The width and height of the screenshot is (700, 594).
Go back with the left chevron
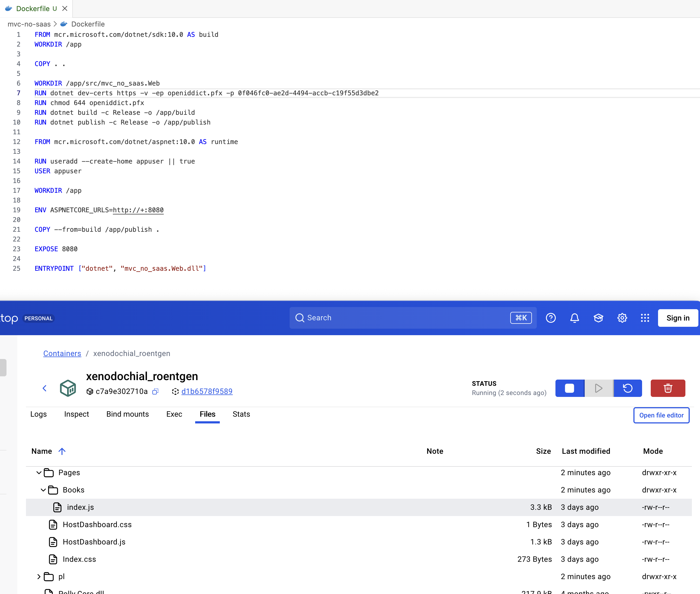point(44,388)
